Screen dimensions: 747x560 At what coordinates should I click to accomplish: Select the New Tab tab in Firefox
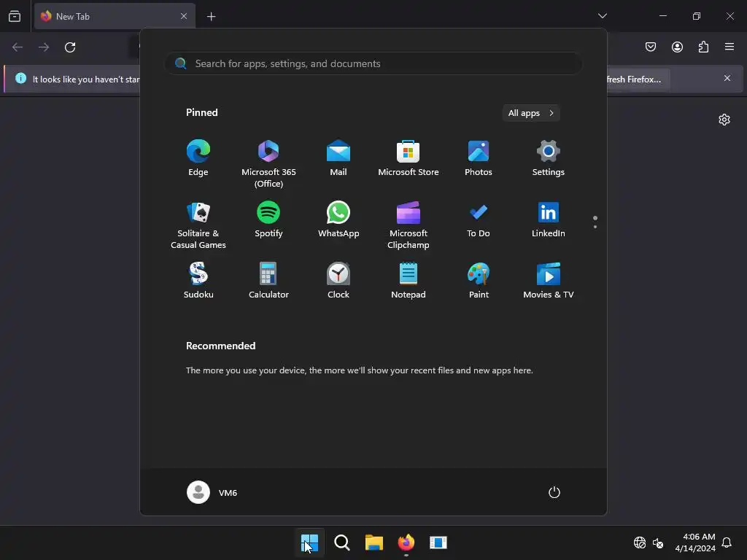(x=115, y=16)
